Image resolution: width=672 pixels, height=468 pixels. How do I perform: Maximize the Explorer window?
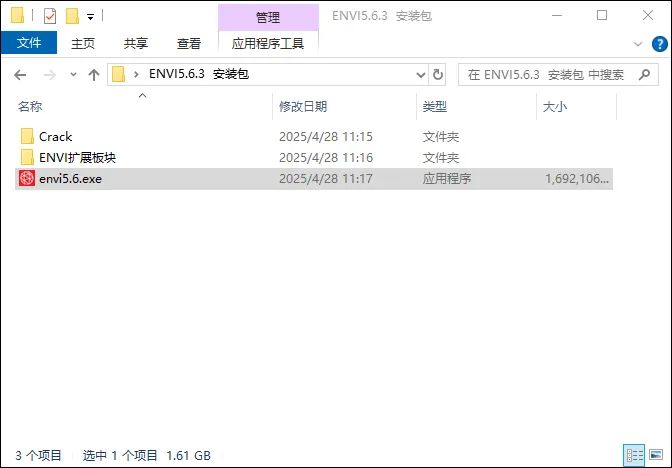602,16
